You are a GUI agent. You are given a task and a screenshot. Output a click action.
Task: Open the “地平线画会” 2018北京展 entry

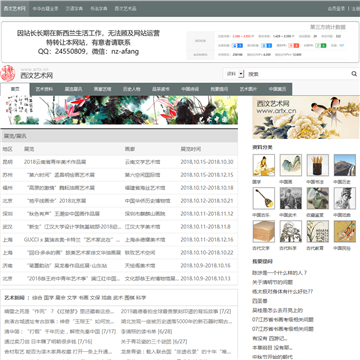coord(56,201)
